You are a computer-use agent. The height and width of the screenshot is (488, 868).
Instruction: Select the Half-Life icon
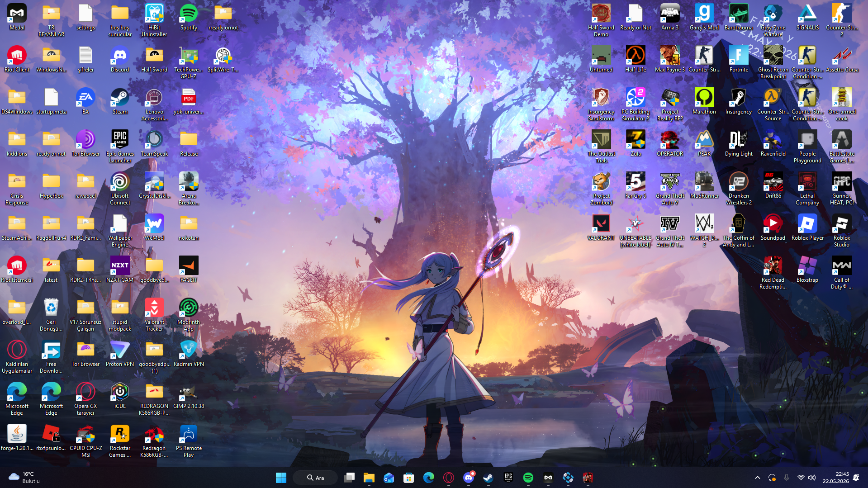[636, 59]
